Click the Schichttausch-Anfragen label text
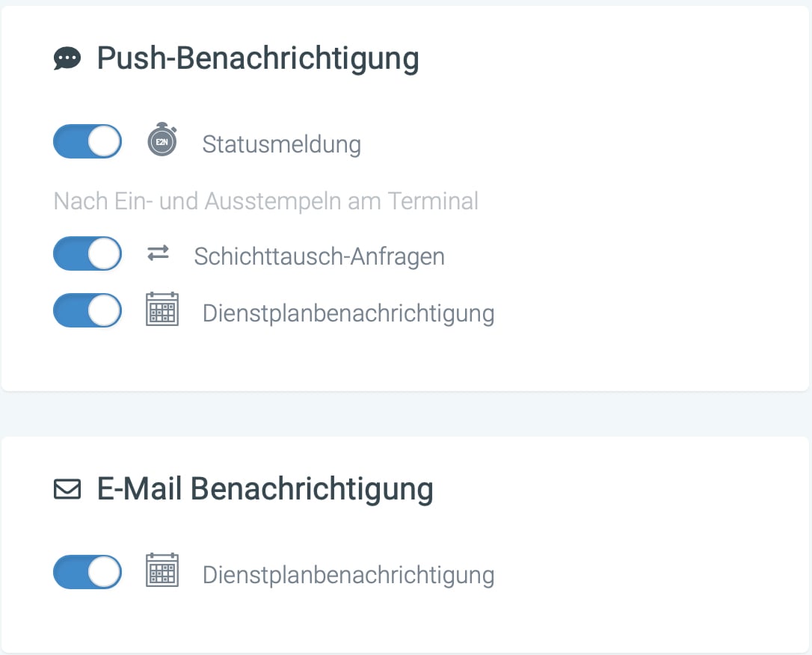 click(x=319, y=256)
